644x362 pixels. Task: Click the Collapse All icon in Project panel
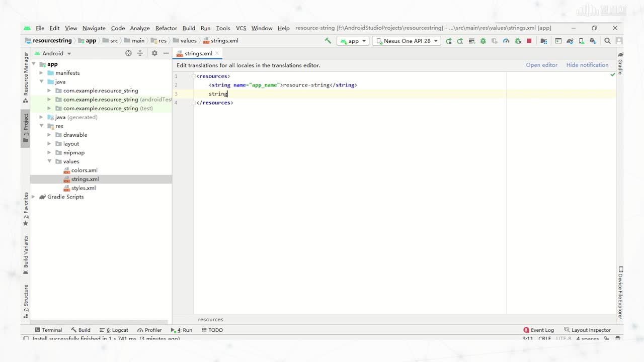coord(140,53)
